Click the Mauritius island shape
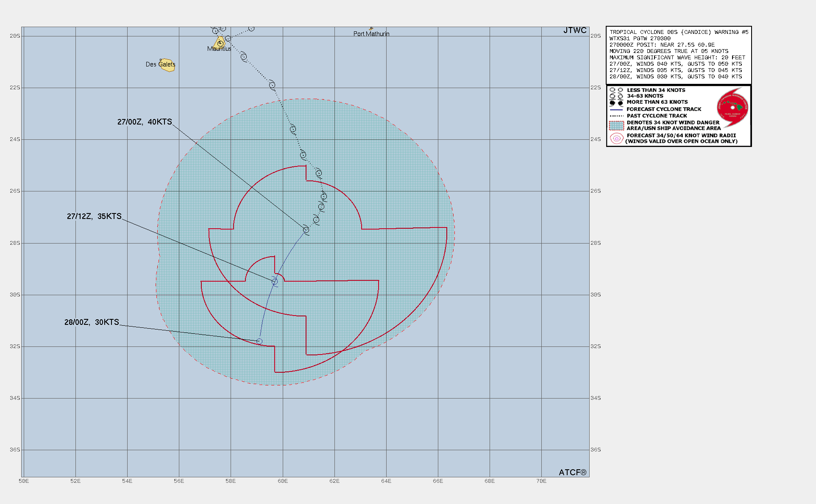The height and width of the screenshot is (504, 816). tap(220, 42)
